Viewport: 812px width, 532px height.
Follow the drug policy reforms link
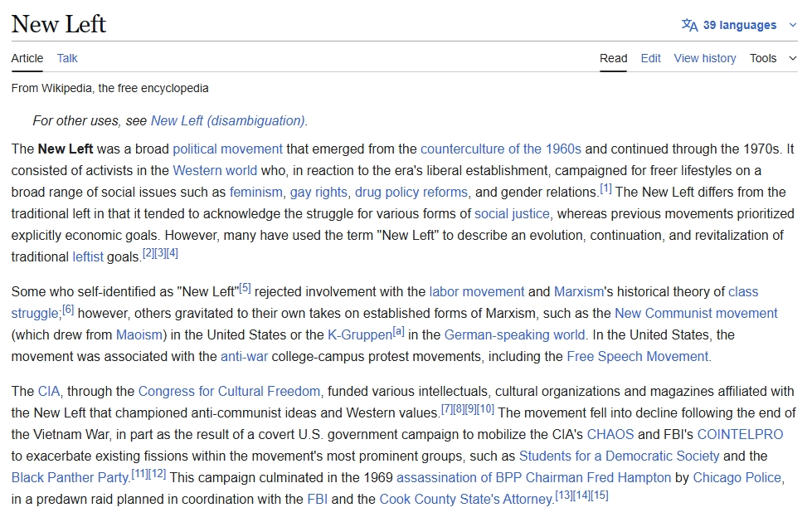coord(411,193)
